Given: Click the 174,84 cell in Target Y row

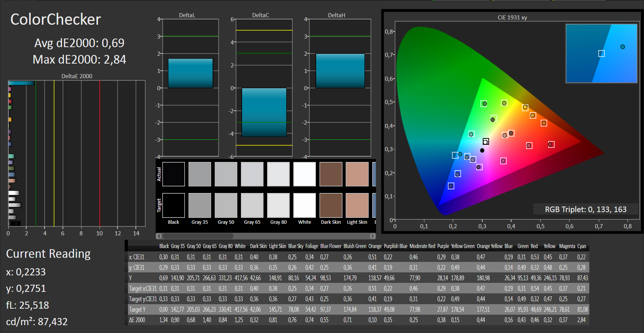Looking at the screenshot, I should click(x=350, y=309).
